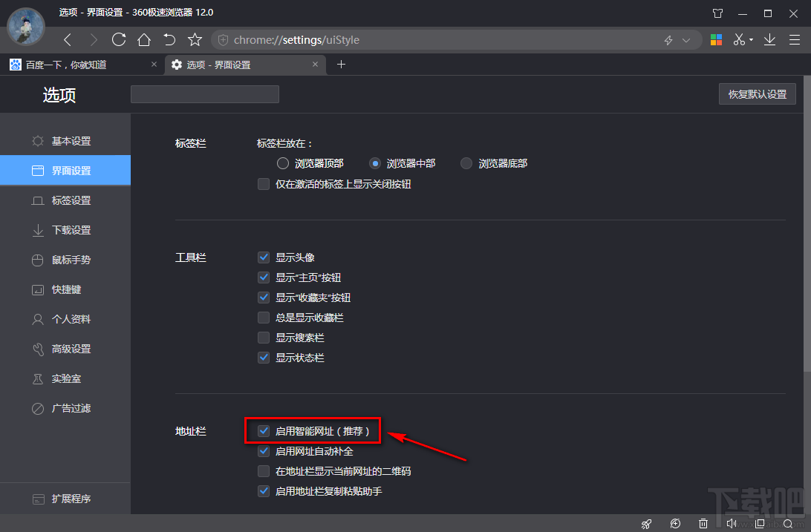This screenshot has width=811, height=532.
Task: Click the lightning speed mode icon
Action: (x=668, y=40)
